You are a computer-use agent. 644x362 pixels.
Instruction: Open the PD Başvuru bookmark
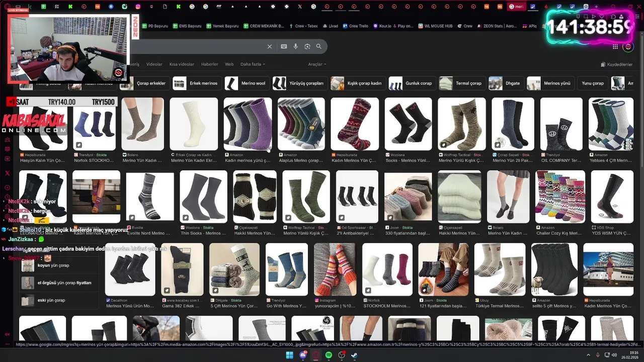[x=155, y=26]
